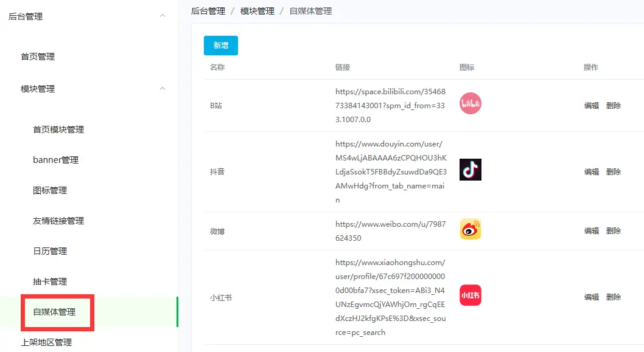Screen dimensions: 644x352
Task: Delete the B站 entry
Action: click(613, 105)
